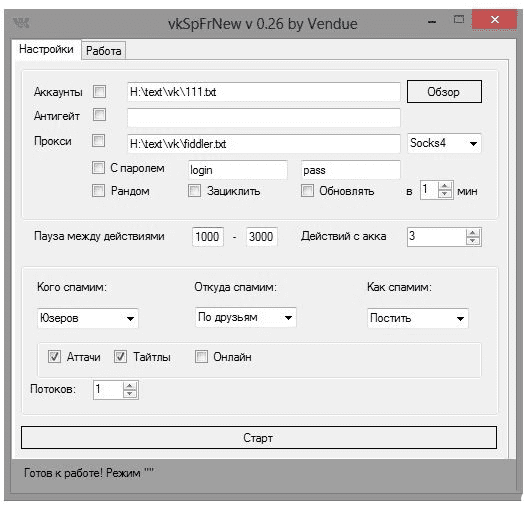Open the Socks4 proxy type dropdown
Image resolution: width=524 pixels, height=509 pixels.
[444, 143]
